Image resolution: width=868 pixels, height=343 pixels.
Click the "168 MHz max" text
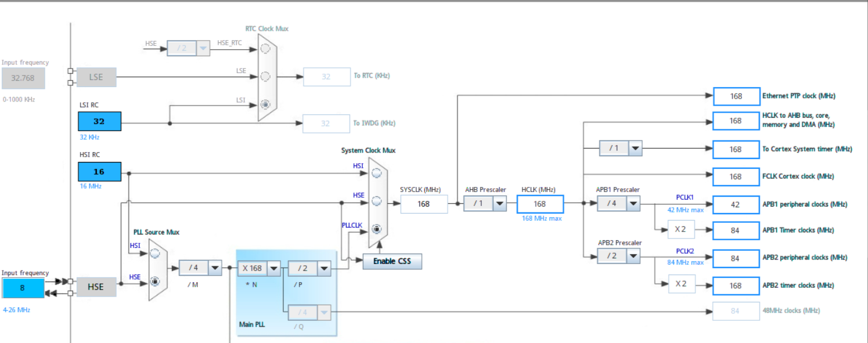542,218
